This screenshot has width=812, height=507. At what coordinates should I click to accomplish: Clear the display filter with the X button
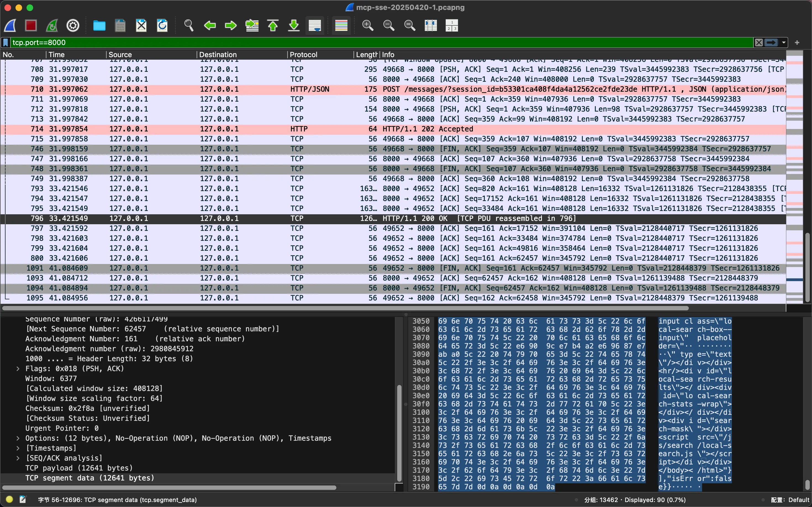tap(759, 43)
